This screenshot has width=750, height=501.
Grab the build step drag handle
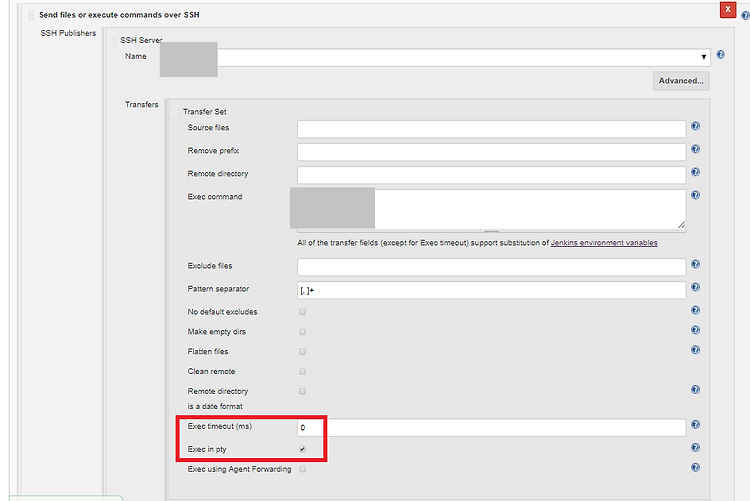pyautogui.click(x=31, y=15)
